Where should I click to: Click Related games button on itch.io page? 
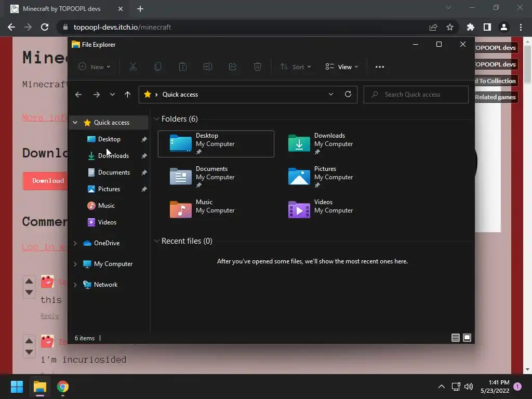click(495, 97)
